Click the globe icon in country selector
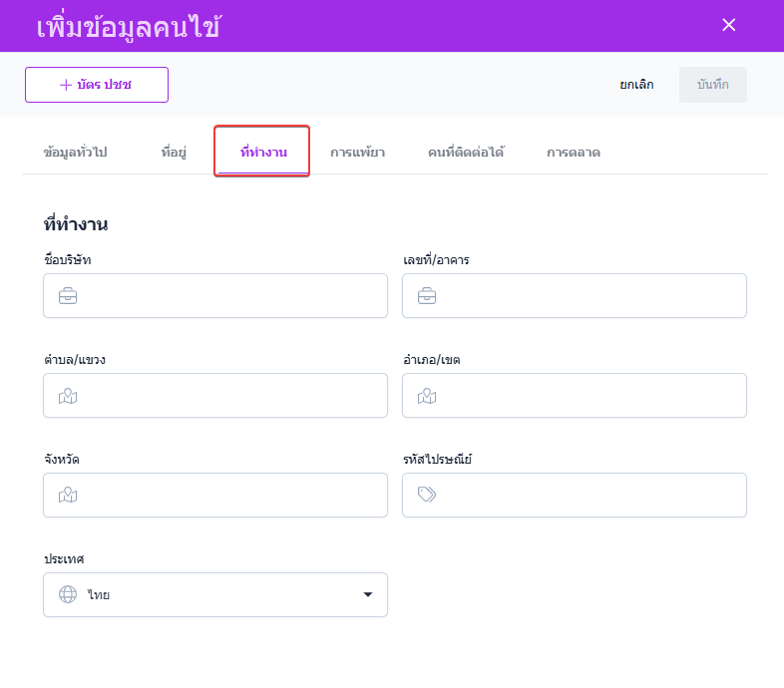Viewport: 784px width, 688px height. tap(68, 595)
